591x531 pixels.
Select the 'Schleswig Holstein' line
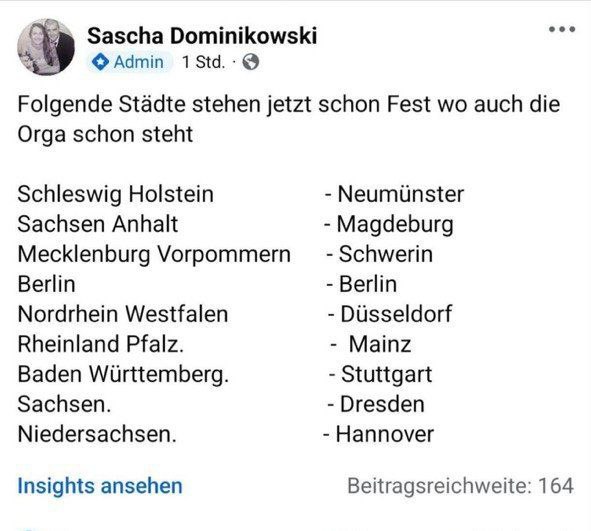click(x=115, y=194)
